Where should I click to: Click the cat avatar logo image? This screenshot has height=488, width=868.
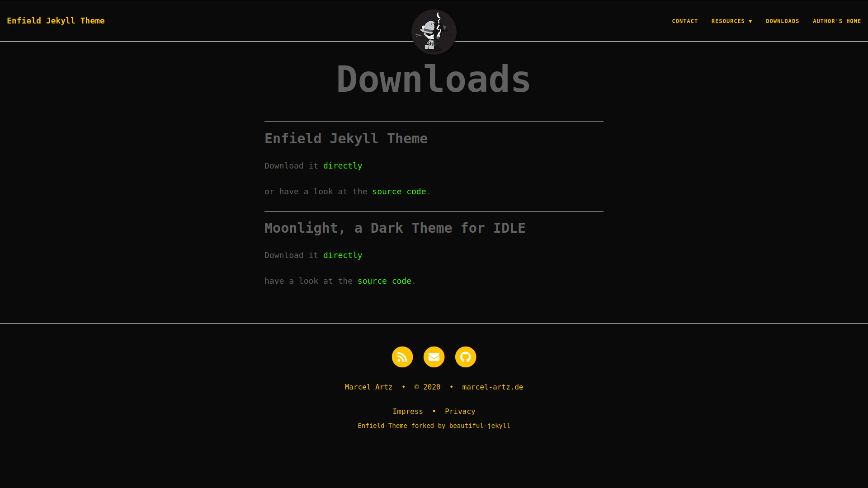coord(434,32)
